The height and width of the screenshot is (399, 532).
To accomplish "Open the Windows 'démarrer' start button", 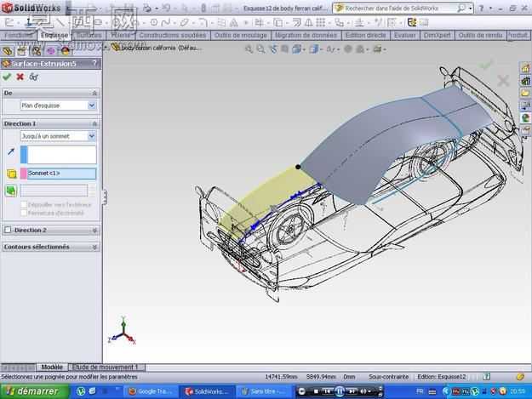I will pos(34,391).
